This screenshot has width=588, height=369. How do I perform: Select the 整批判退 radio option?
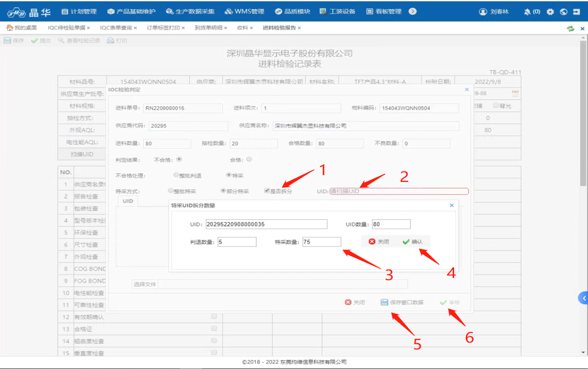tap(176, 175)
